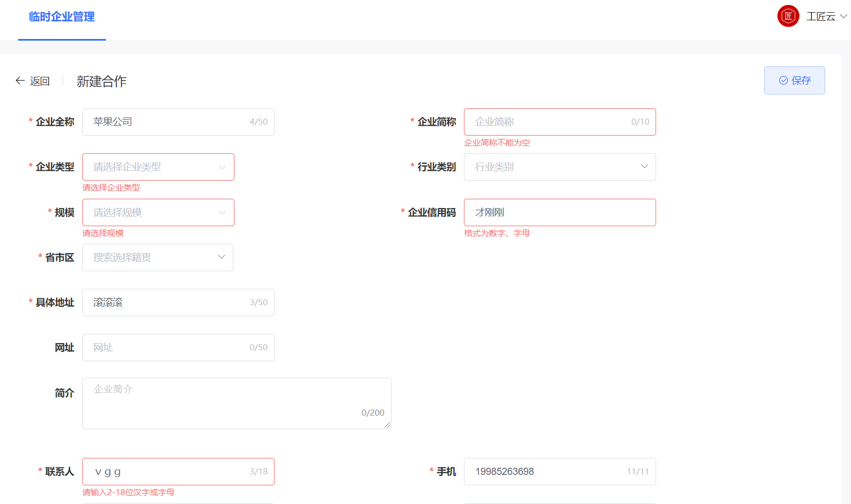Click the back arrow icon beside 返回

point(19,80)
